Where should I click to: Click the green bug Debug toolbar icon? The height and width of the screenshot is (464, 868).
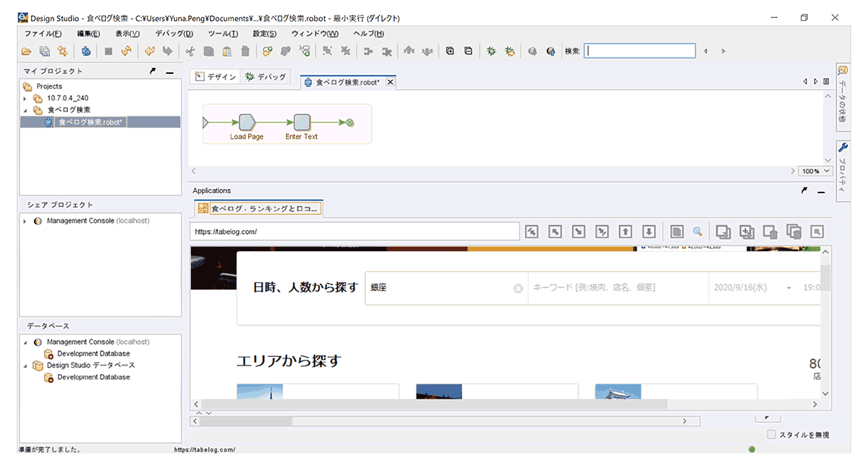491,51
